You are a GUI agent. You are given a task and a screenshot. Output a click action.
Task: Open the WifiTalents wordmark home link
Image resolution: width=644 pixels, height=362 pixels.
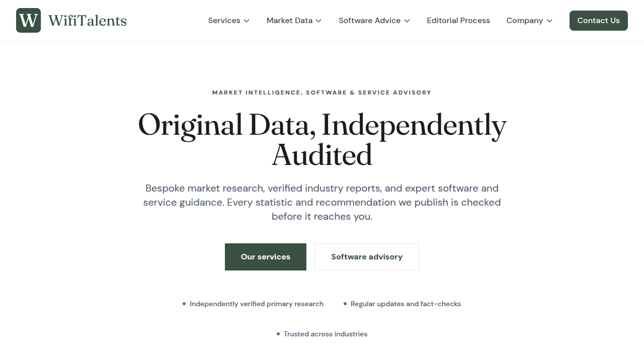[x=88, y=21]
